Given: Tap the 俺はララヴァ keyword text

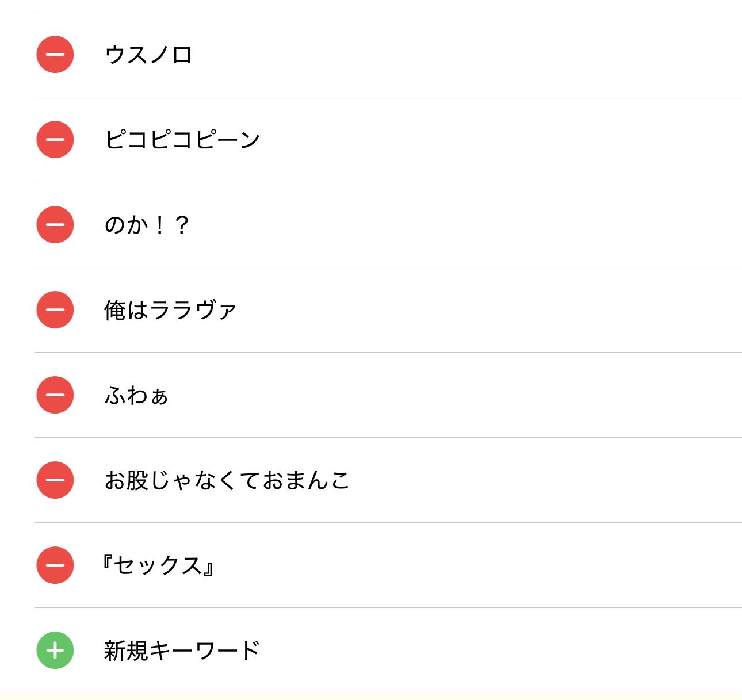Looking at the screenshot, I should click(x=170, y=310).
